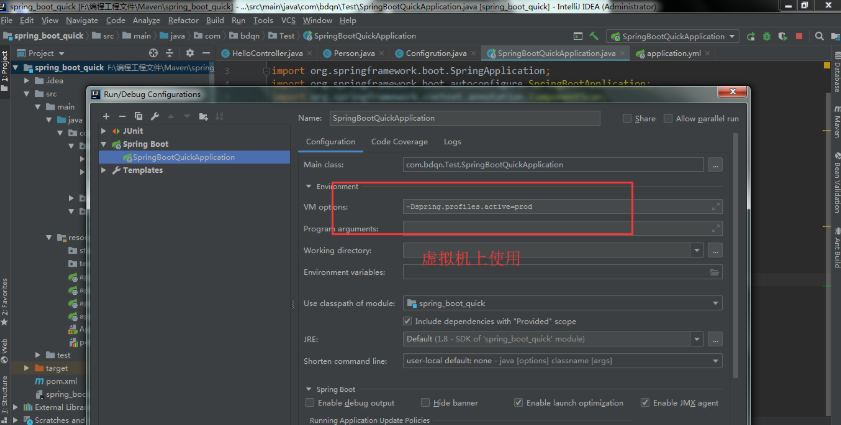Image resolution: width=841 pixels, height=425 pixels.
Task: Click the sort configurations icon
Action: tap(219, 116)
